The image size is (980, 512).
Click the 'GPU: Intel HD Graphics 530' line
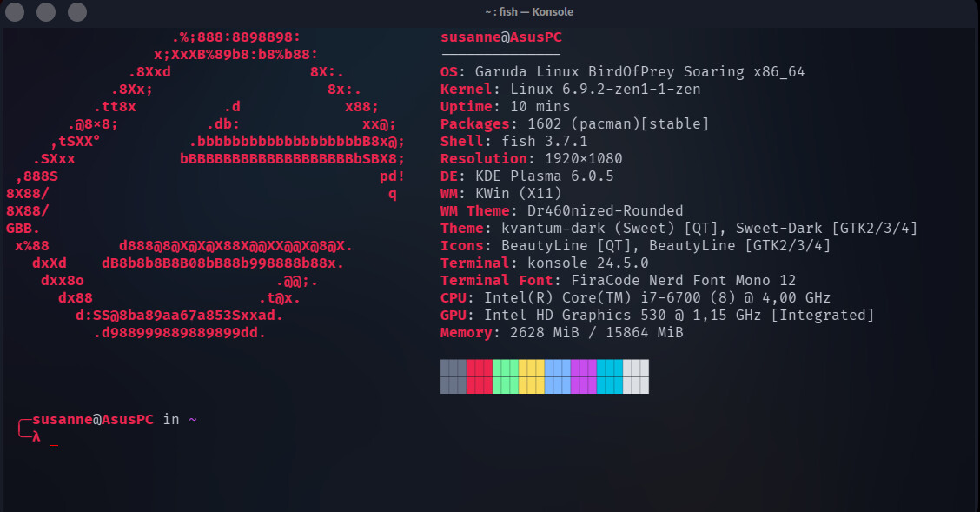(658, 315)
